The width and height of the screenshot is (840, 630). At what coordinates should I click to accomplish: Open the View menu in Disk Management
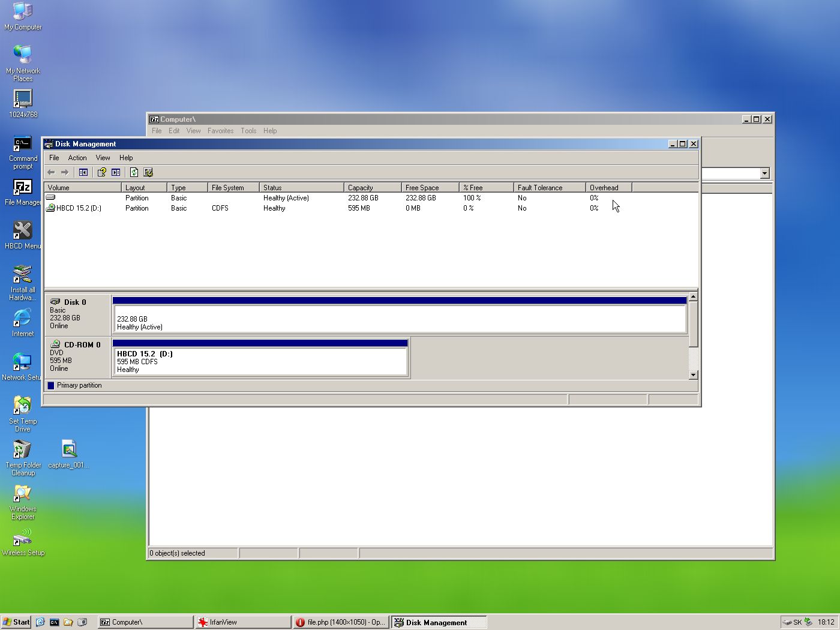(x=103, y=158)
